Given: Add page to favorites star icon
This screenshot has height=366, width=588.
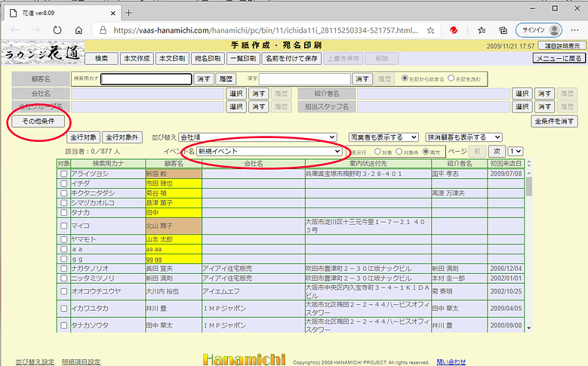Looking at the screenshot, I should pos(430,30).
